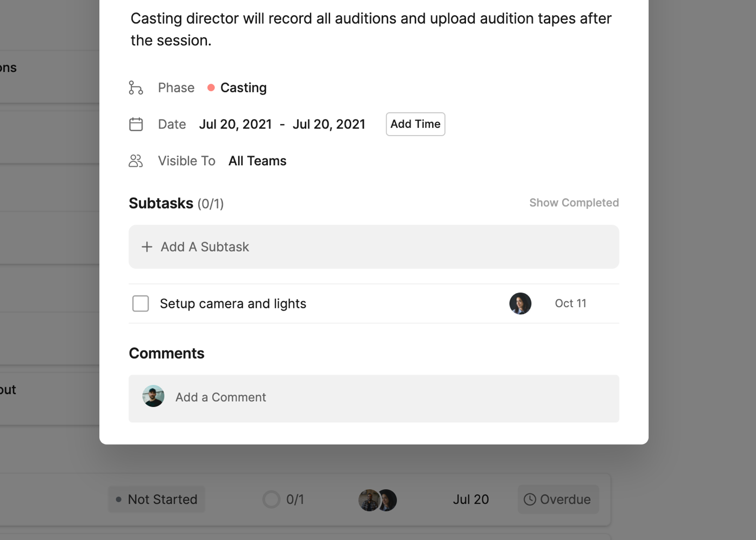Click the calendar icon beside Date
Image resolution: width=756 pixels, height=540 pixels.
(x=136, y=124)
